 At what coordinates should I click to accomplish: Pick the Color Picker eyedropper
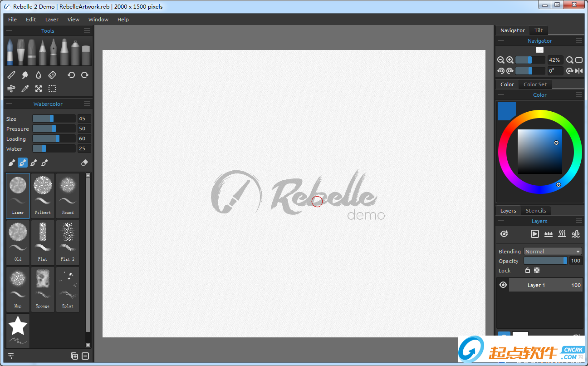click(25, 89)
